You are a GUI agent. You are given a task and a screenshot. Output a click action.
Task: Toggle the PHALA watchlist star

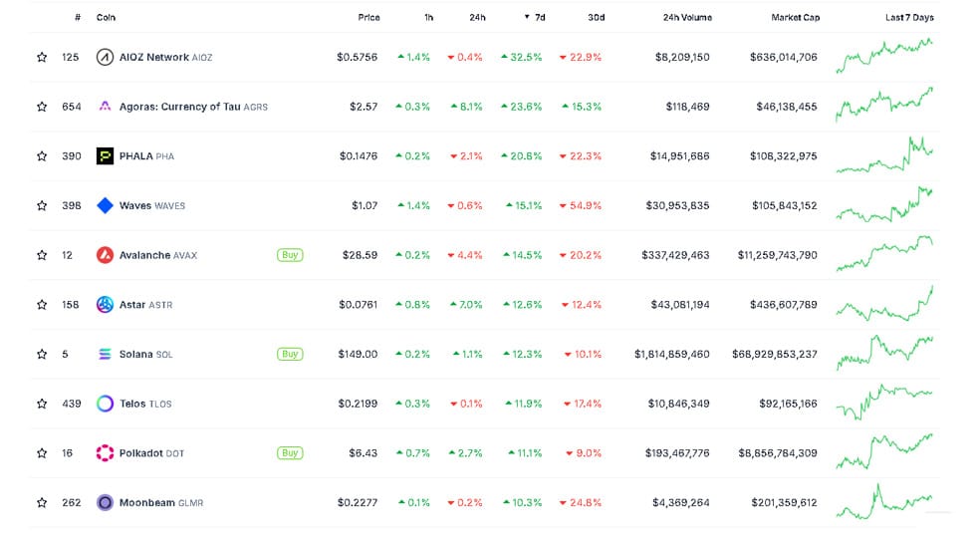coord(42,155)
